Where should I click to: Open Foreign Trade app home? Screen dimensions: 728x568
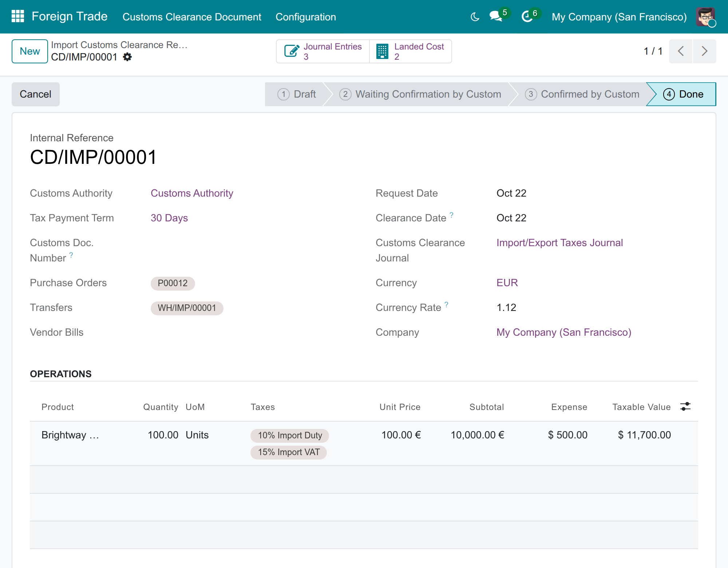click(x=70, y=16)
